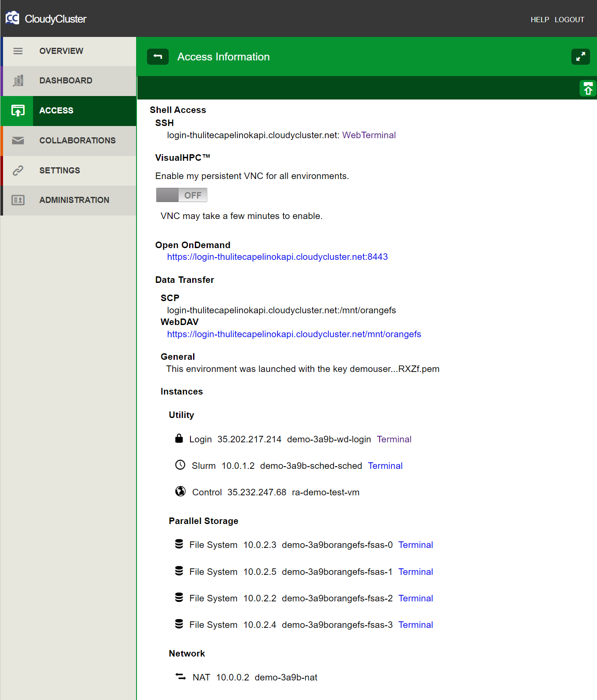Image resolution: width=597 pixels, height=700 pixels.
Task: Open the Settings section
Action: (69, 170)
